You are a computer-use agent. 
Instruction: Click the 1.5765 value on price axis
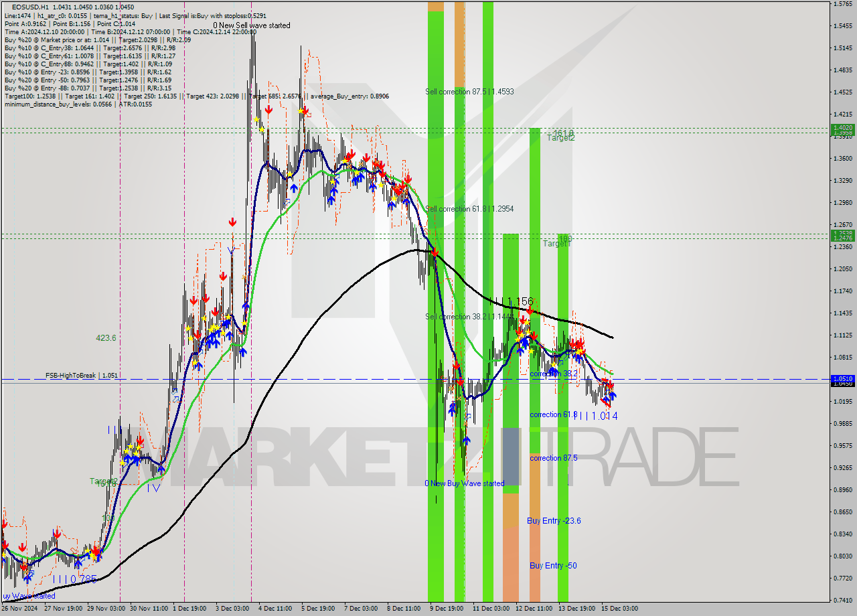click(842, 4)
